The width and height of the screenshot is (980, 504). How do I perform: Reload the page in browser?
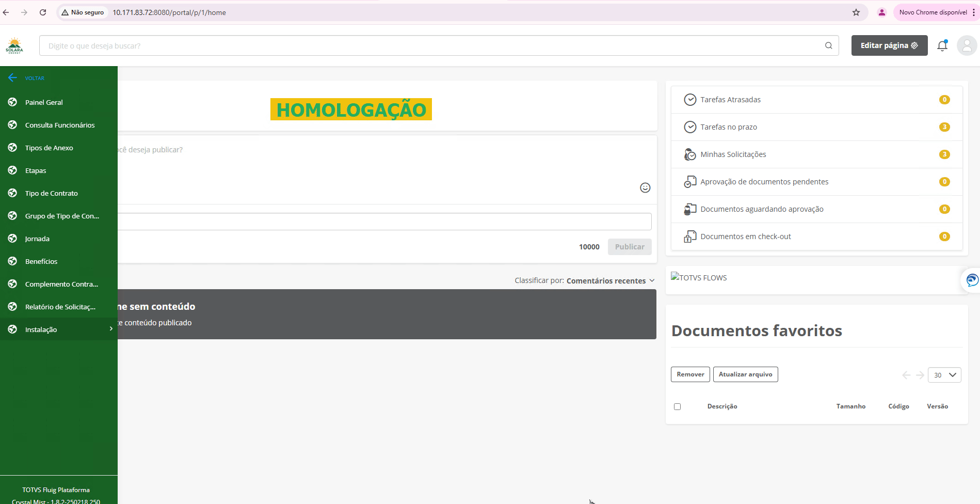tap(43, 12)
